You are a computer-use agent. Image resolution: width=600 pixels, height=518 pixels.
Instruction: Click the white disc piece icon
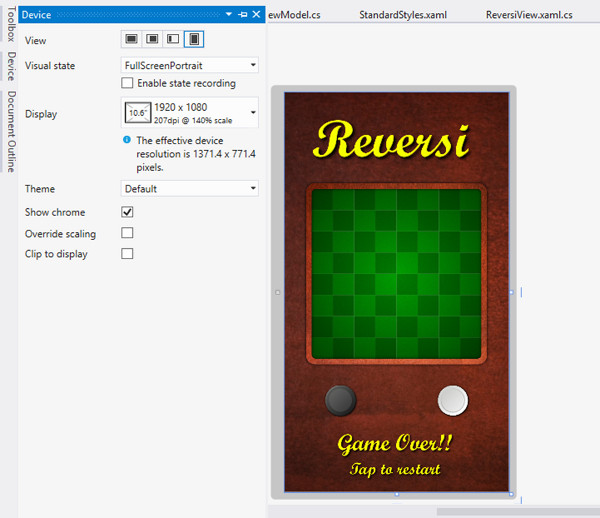coord(453,401)
